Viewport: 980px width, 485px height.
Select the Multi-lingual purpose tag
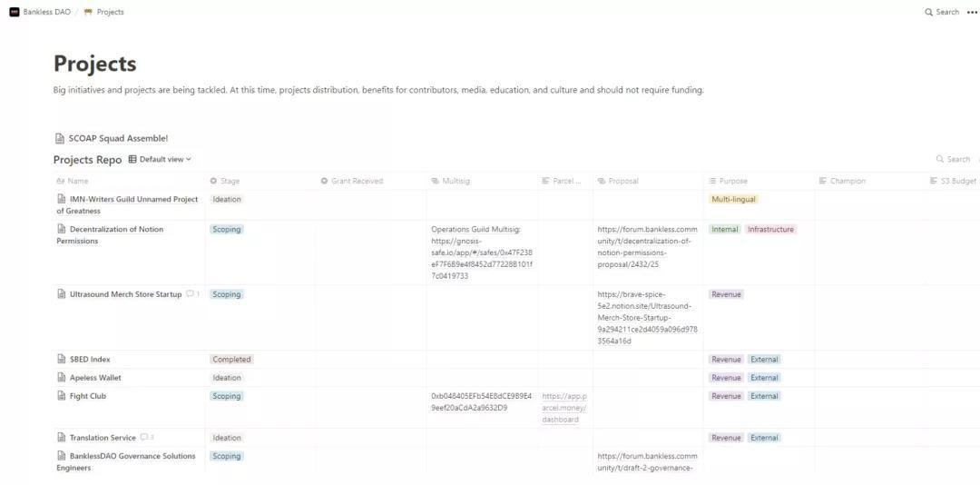pyautogui.click(x=733, y=199)
